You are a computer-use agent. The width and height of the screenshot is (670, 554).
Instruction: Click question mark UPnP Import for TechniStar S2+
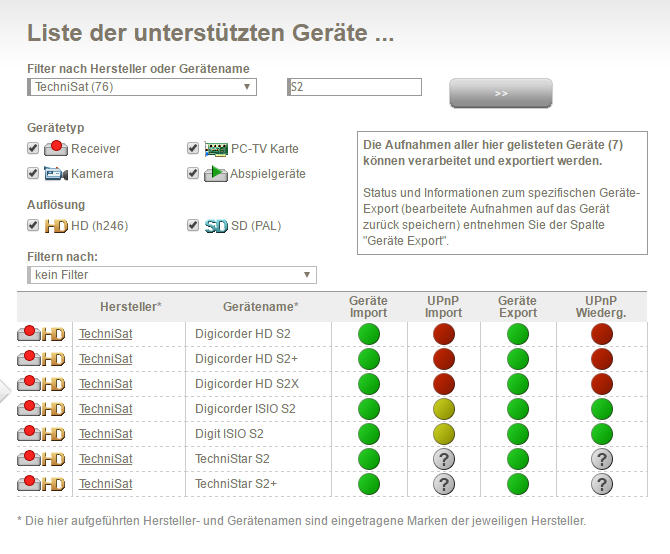click(x=444, y=484)
